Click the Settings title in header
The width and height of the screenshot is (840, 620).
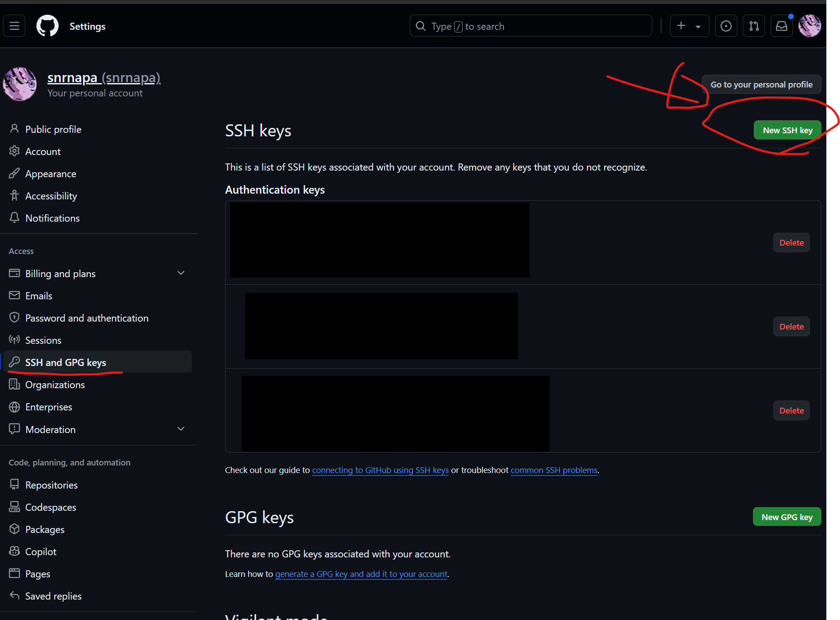pos(87,26)
